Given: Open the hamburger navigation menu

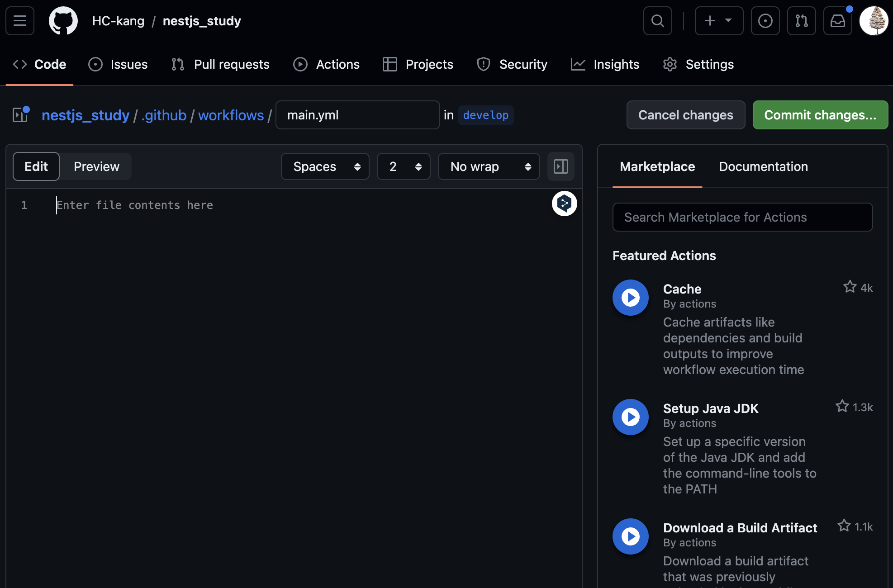Looking at the screenshot, I should (20, 21).
